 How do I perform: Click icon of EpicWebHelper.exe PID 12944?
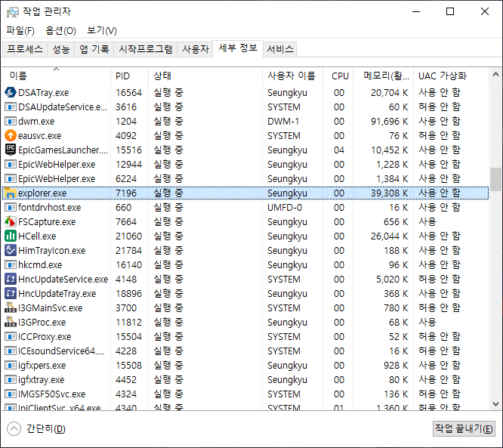pyautogui.click(x=11, y=164)
